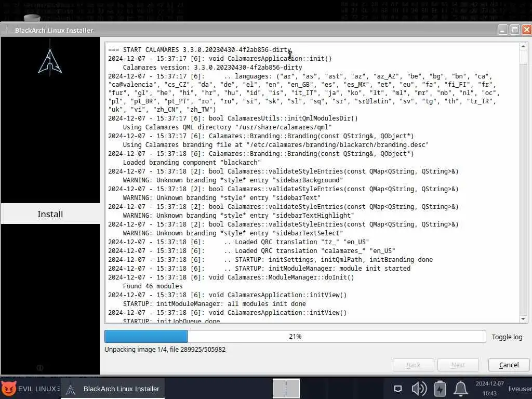Screen dimensions: 532x399
Task: Click the installation progress bar at 21%
Action: click(295, 337)
